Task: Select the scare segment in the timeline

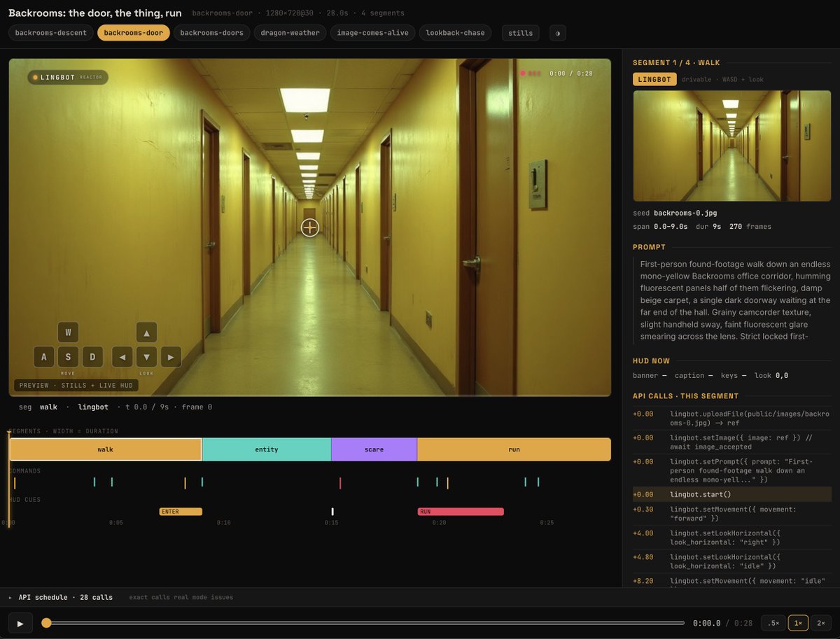Action: click(374, 449)
